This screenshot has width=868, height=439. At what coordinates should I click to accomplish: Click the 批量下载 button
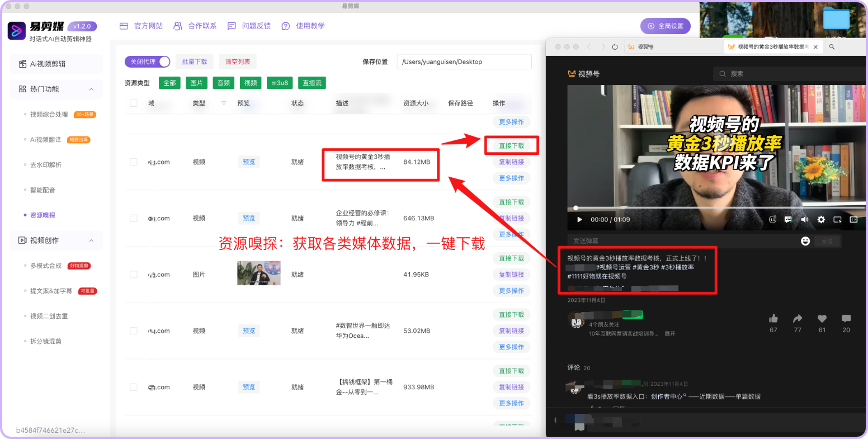(195, 62)
